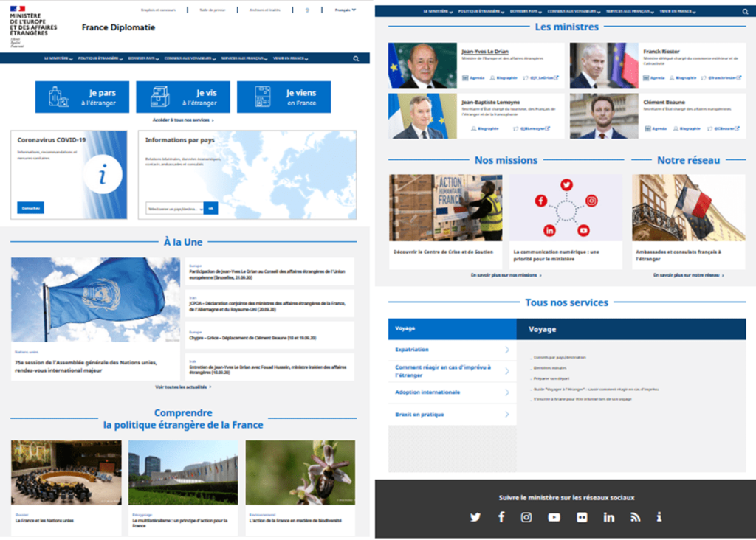Click the LinkedIn icon in the footer
The image size is (756, 540).
point(608,517)
